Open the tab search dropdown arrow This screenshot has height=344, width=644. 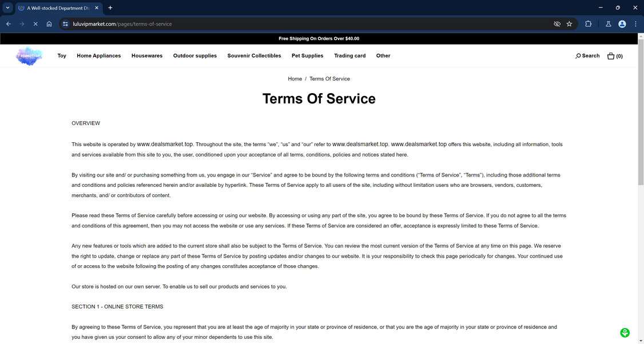tap(7, 8)
